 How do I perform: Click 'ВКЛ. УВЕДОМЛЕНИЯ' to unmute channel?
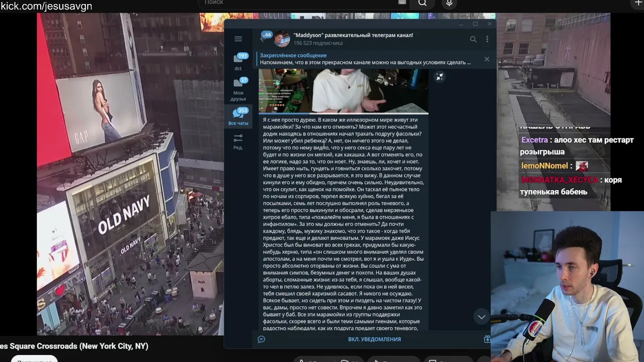374,339
